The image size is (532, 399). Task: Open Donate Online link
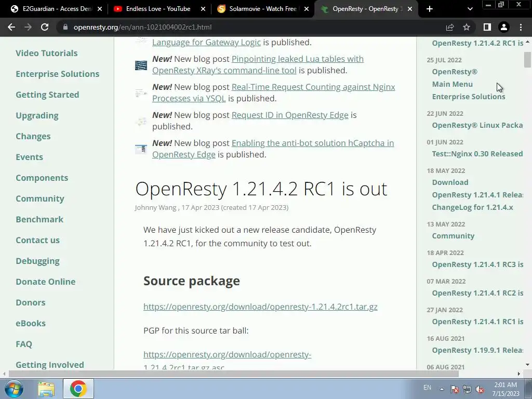pos(46,282)
